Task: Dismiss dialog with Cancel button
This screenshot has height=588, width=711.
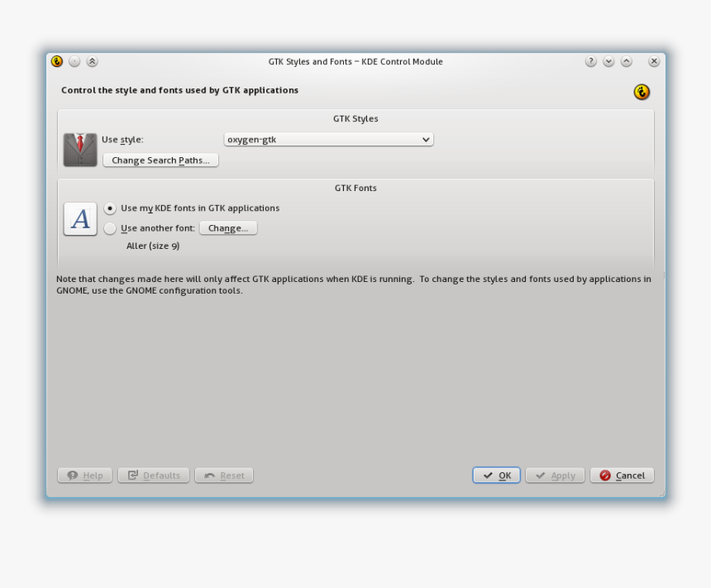Action: pos(622,476)
